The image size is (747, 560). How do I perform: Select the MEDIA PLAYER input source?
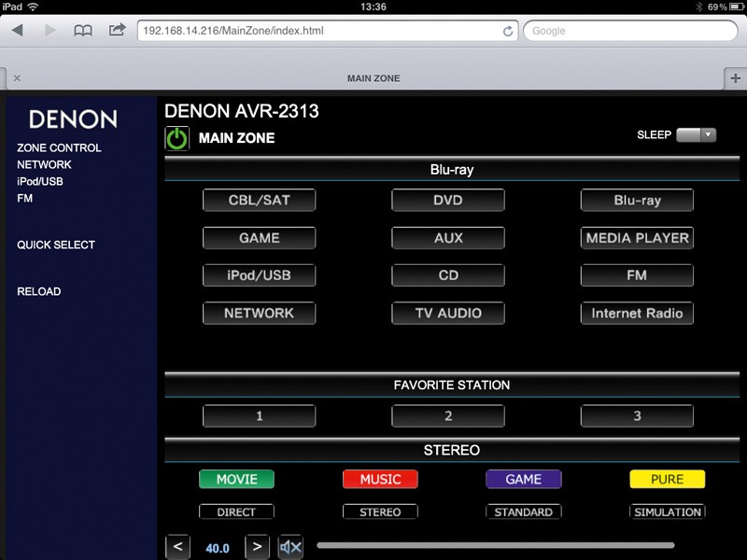(637, 238)
